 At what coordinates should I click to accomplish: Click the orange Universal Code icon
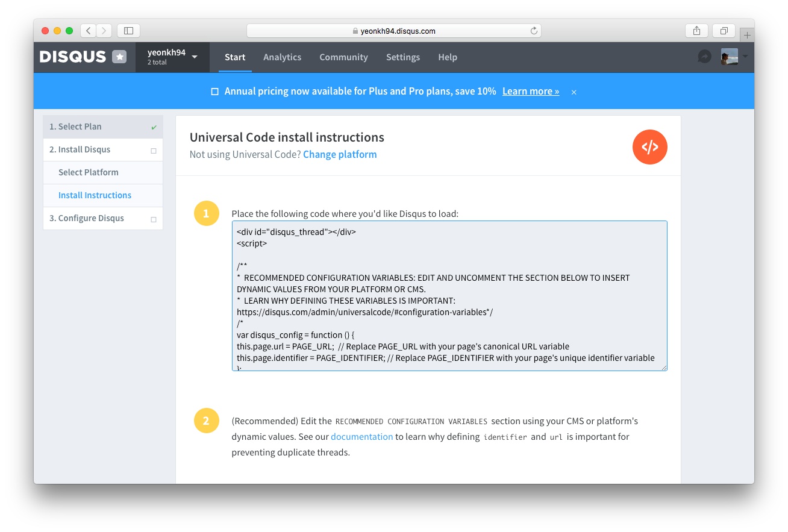(x=649, y=147)
